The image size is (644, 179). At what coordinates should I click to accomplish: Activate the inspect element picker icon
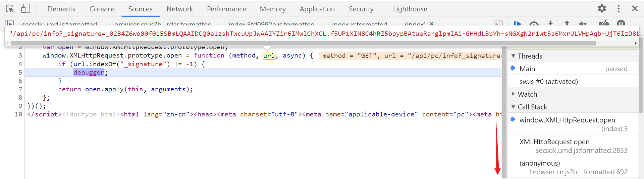pyautogui.click(x=10, y=9)
